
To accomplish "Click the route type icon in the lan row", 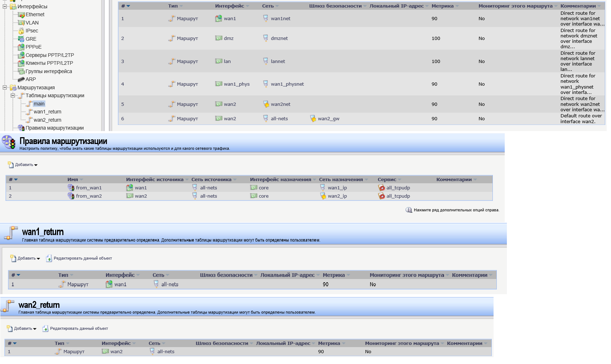I will tap(172, 61).
